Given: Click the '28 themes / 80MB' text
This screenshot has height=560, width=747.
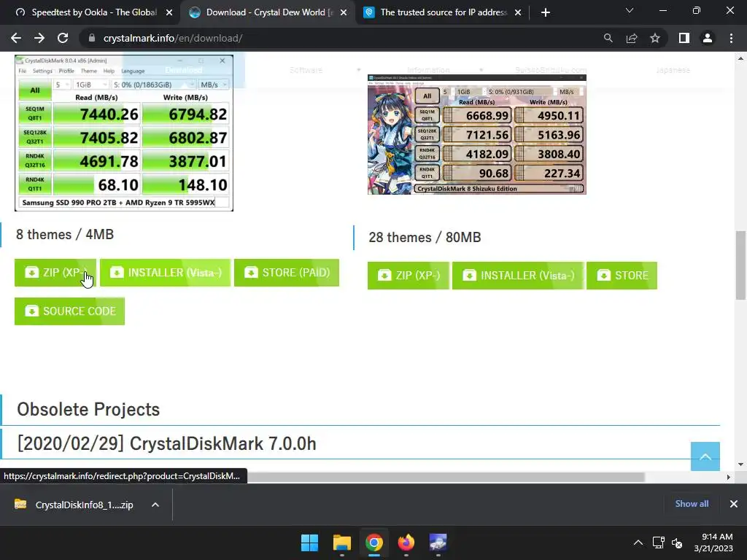Looking at the screenshot, I should pos(425,237).
